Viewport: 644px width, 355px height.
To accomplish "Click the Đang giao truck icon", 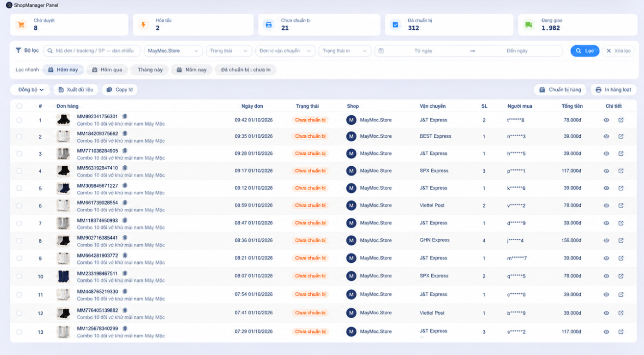I will click(528, 25).
